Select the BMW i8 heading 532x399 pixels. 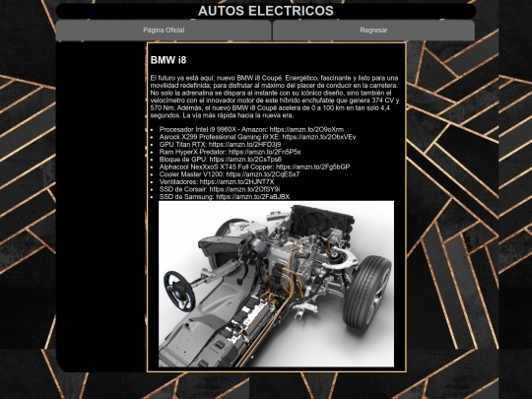[x=168, y=60]
